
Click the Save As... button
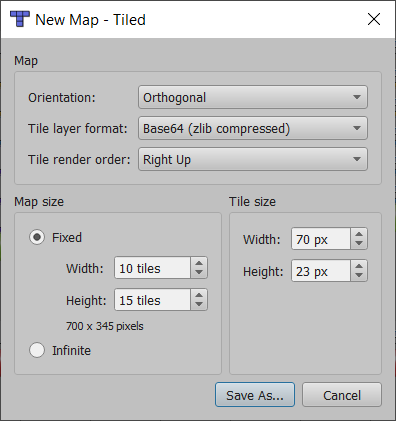pyautogui.click(x=255, y=395)
